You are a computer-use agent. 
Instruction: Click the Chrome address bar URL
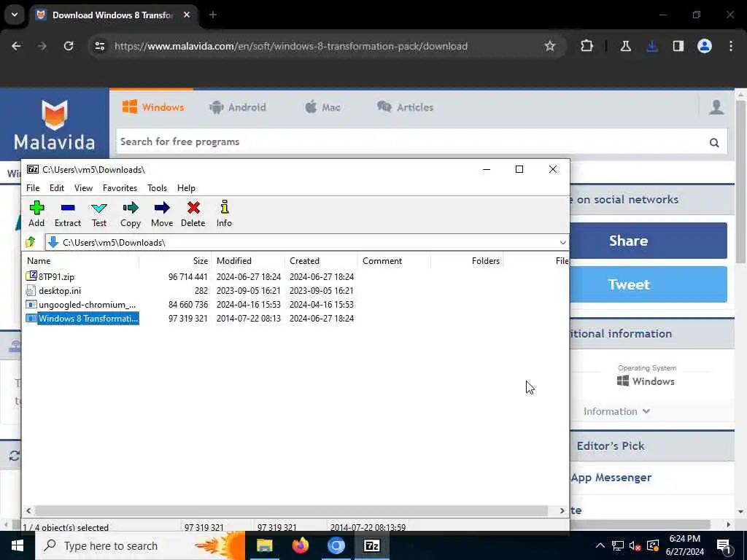point(290,46)
